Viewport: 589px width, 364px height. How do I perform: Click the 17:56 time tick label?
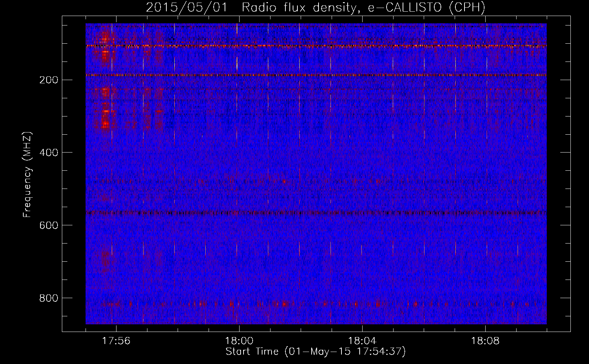tap(116, 341)
